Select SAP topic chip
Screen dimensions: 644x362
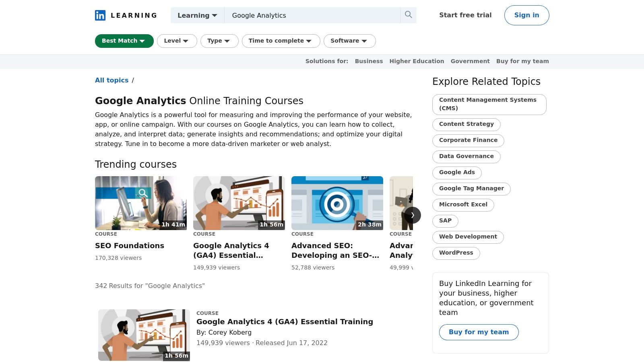(445, 221)
